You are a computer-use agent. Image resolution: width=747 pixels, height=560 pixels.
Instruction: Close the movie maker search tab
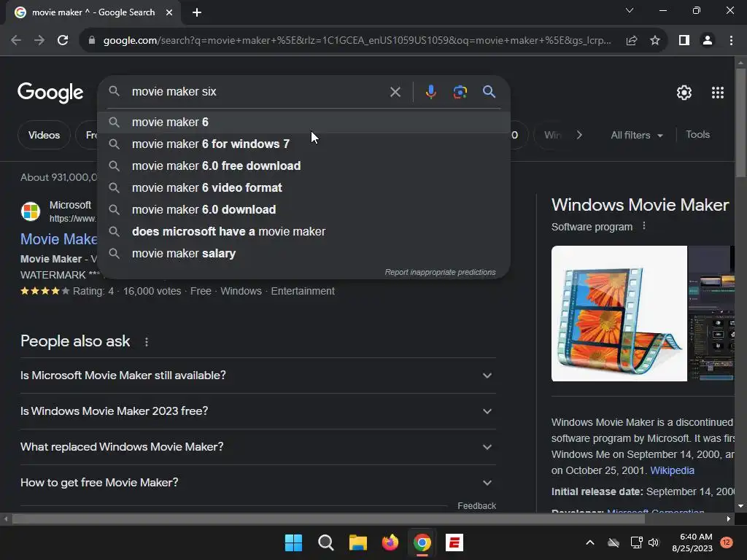point(169,12)
